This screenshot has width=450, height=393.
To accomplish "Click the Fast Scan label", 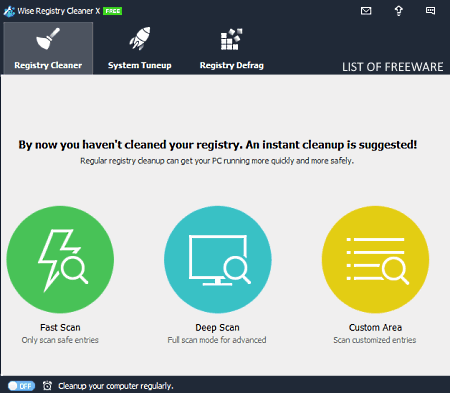I will coord(60,327).
